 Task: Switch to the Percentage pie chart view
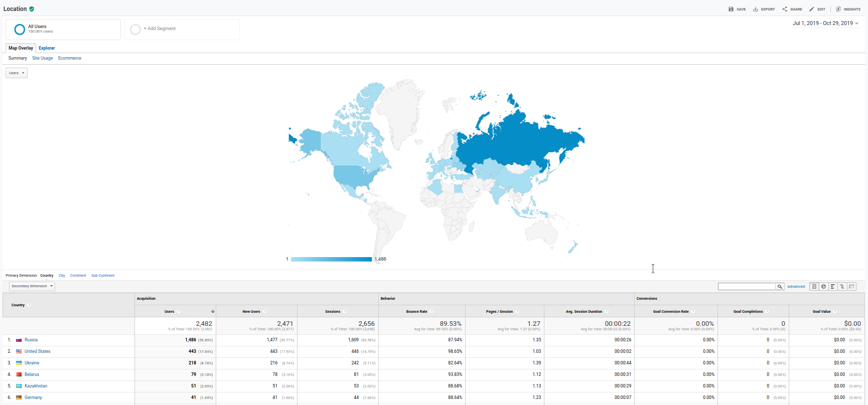coord(823,287)
